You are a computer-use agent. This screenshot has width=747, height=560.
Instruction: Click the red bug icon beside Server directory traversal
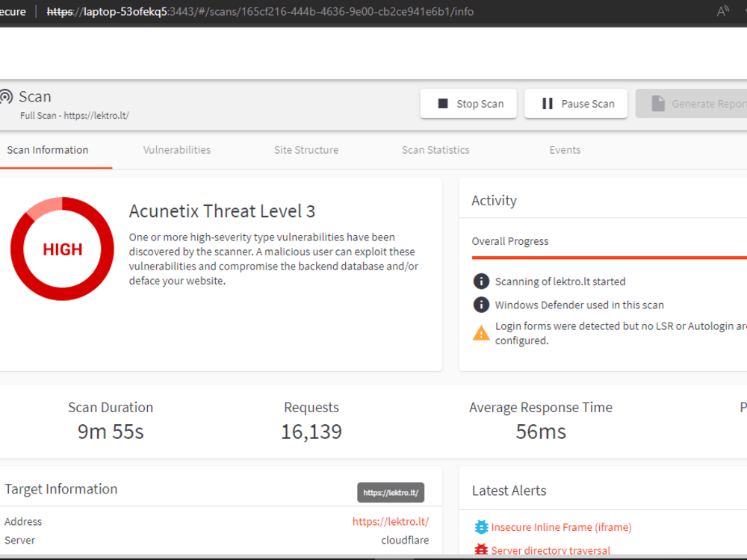pos(481,550)
